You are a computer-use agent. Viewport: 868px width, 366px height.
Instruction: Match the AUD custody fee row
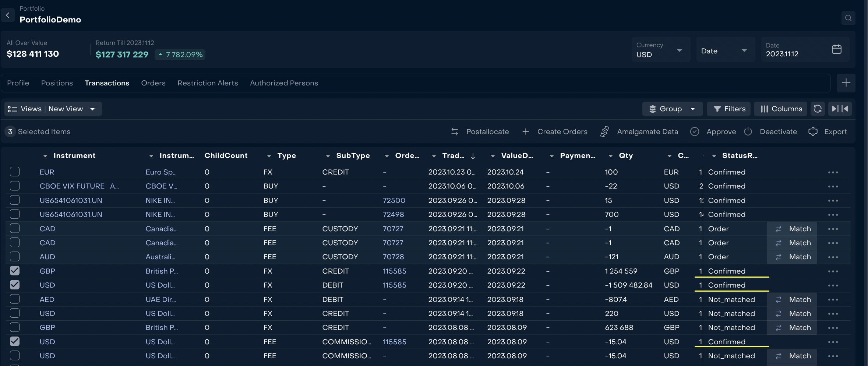[792, 257]
